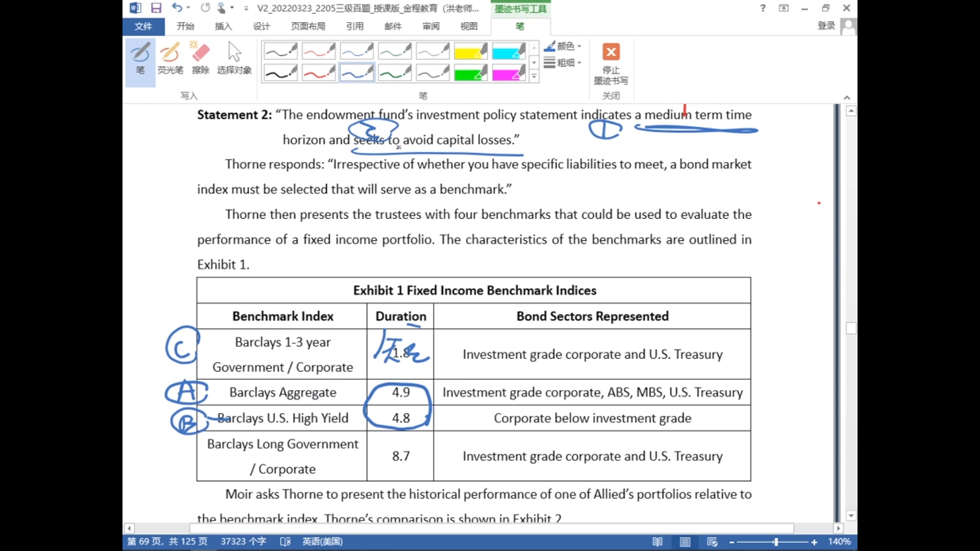Pick the thin green pen style
980x551 pixels.
coord(394,51)
